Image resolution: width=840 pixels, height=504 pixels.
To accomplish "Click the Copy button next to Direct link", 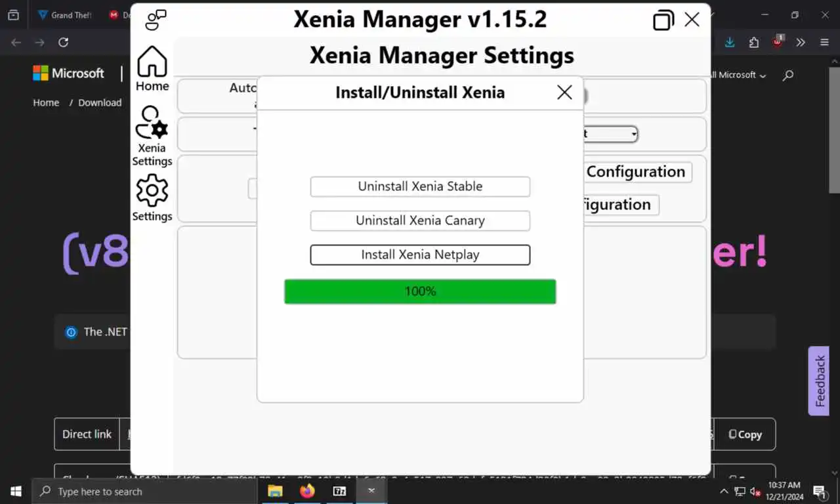I will pyautogui.click(x=745, y=434).
